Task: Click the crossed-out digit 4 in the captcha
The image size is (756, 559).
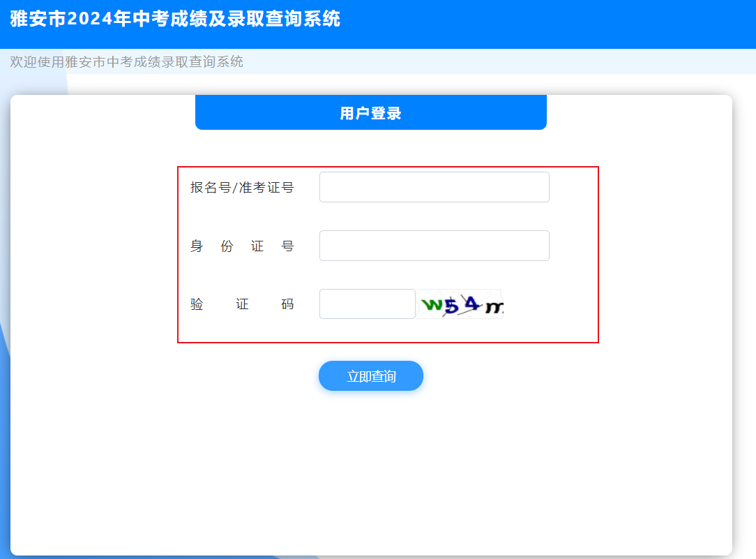Action: click(472, 304)
